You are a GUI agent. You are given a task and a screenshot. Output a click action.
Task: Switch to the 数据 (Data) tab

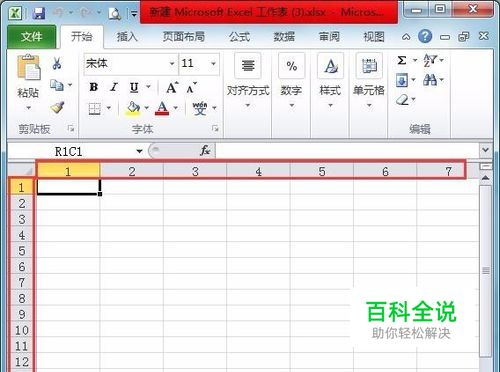coord(284,36)
